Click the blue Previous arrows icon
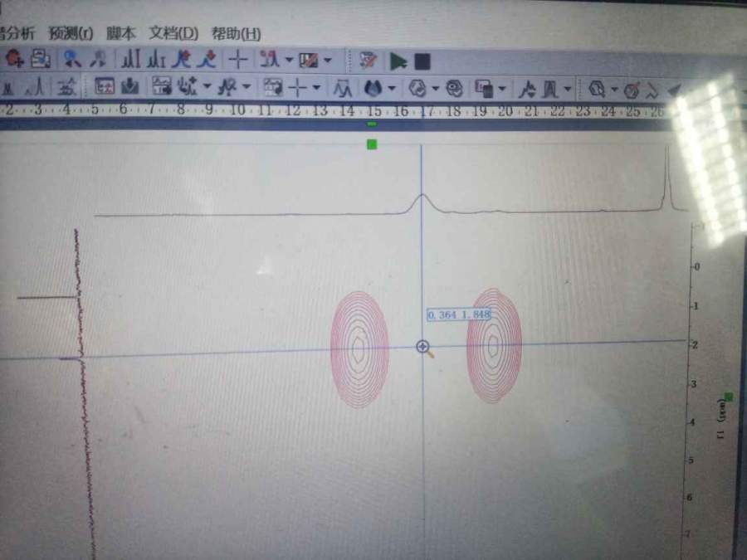The height and width of the screenshot is (560, 747). click(x=71, y=59)
